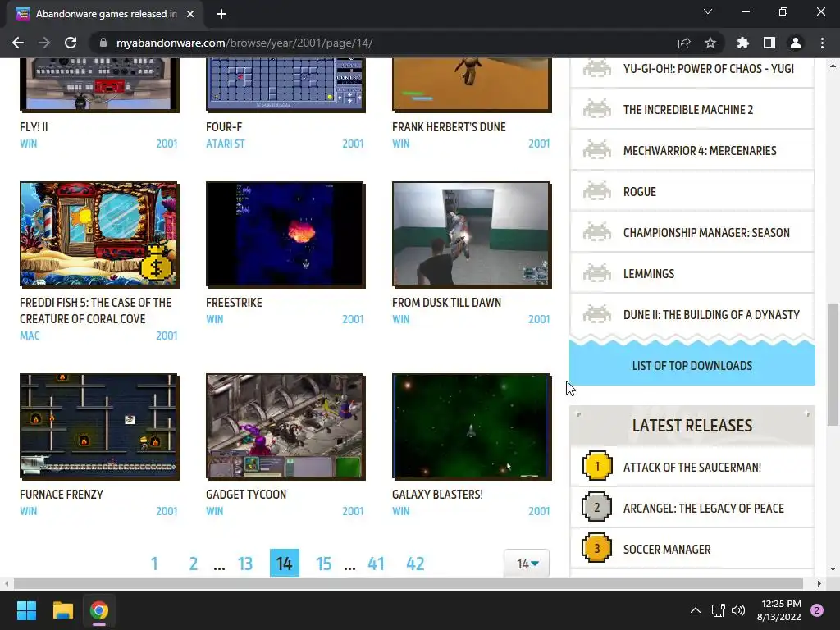Click the vertical scrollbar thumb

tap(833, 364)
